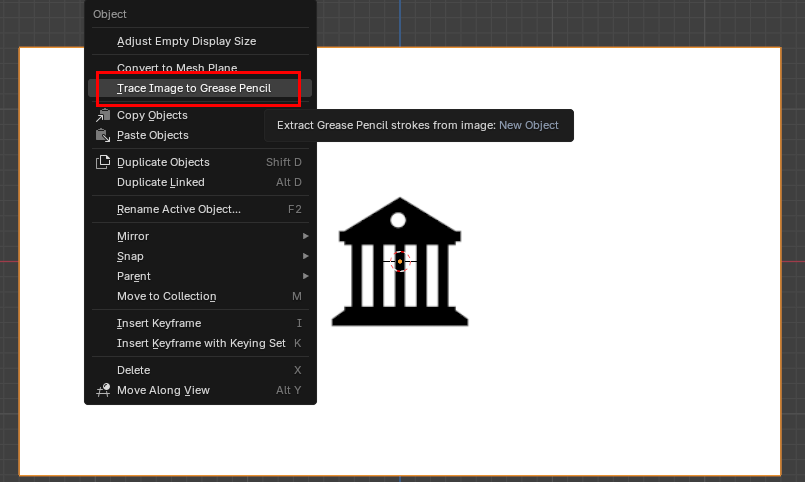Expand the Parent submenu arrow

305,276
